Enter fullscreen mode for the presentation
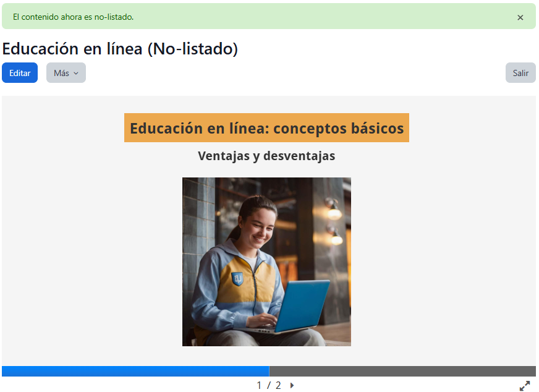The width and height of the screenshot is (539, 392). [525, 385]
